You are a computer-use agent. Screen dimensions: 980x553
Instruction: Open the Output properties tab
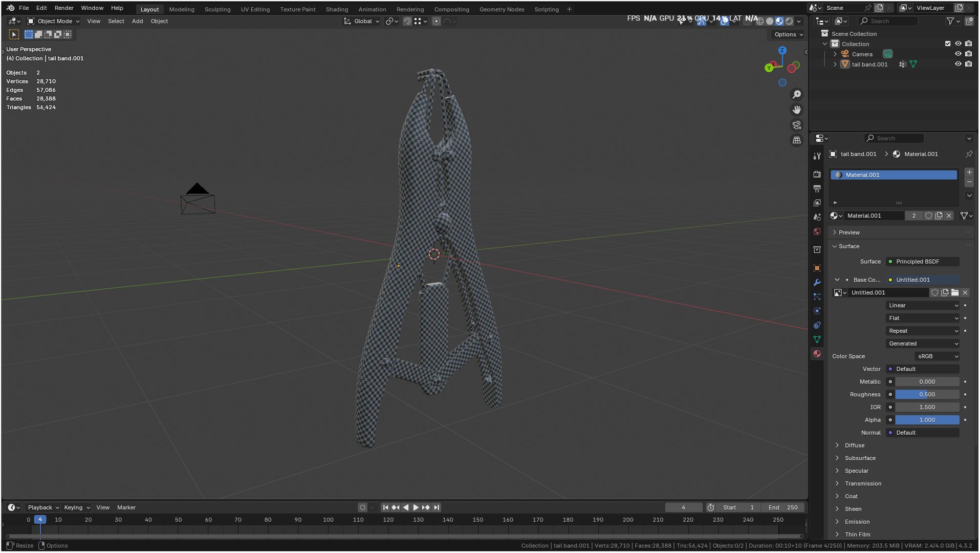(817, 189)
